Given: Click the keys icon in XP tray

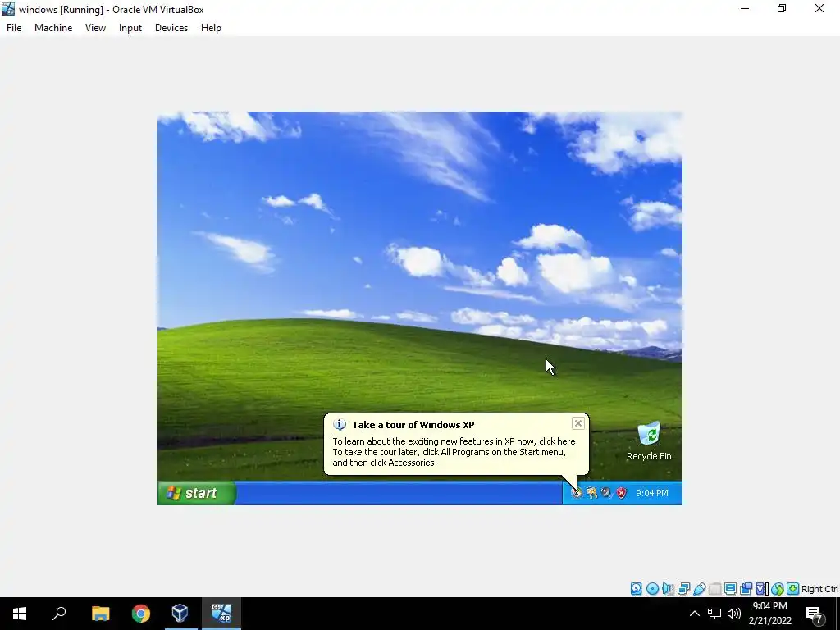Looking at the screenshot, I should (x=591, y=493).
